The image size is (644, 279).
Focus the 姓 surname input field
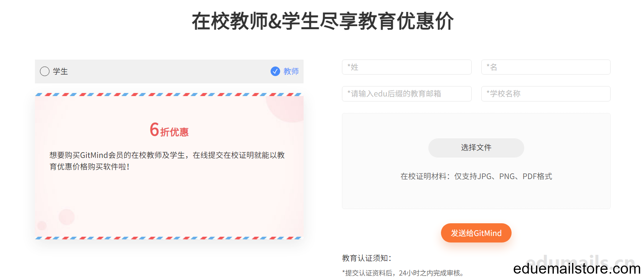[407, 67]
